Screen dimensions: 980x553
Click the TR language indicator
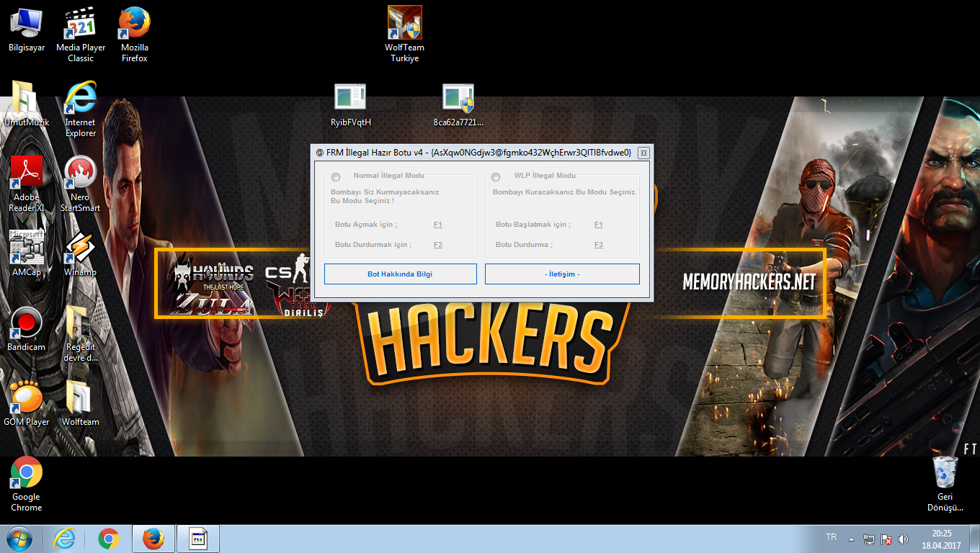point(831,537)
